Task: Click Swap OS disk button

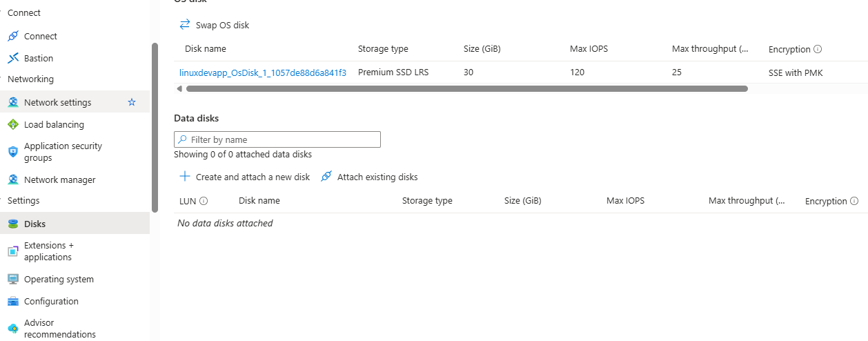Action: coord(214,25)
